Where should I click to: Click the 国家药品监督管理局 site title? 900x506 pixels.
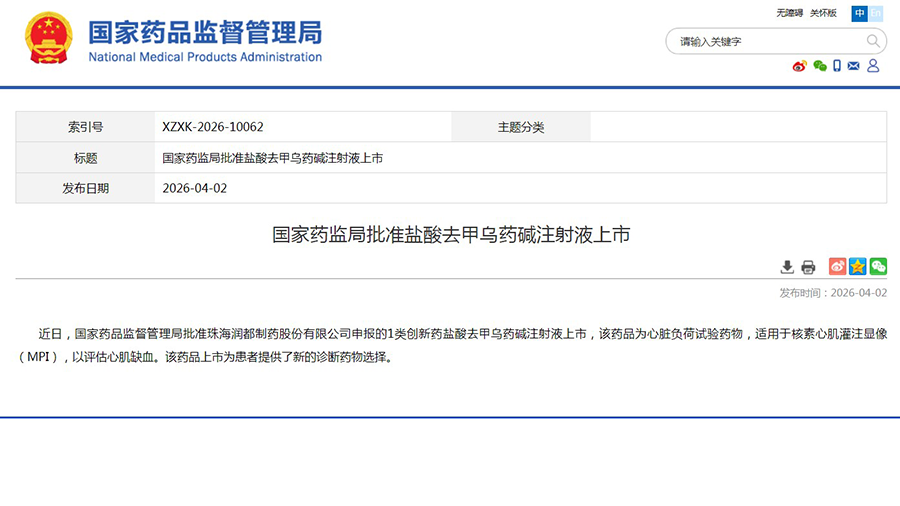(x=205, y=33)
